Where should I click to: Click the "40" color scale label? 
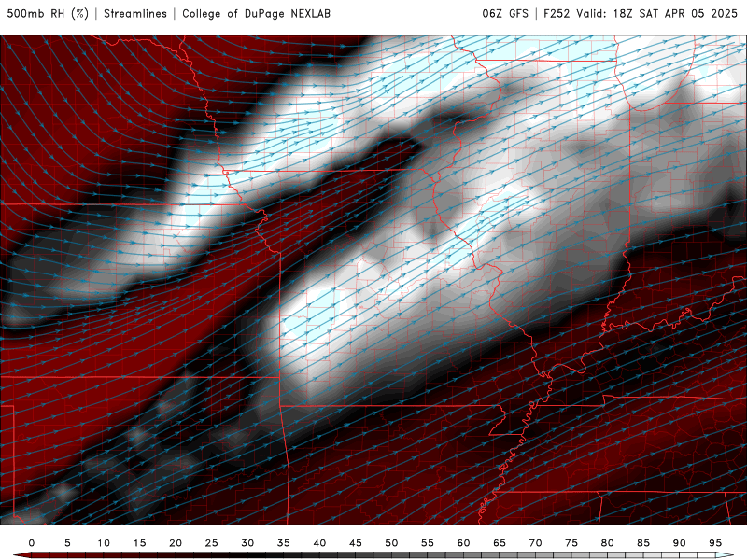(319, 543)
